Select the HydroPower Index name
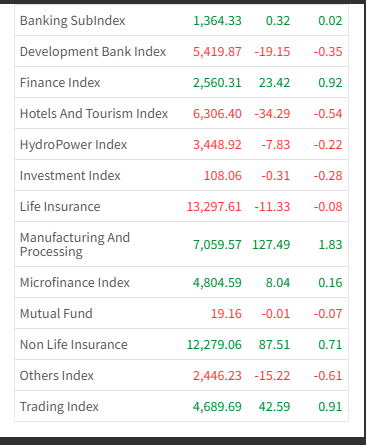 point(73,145)
